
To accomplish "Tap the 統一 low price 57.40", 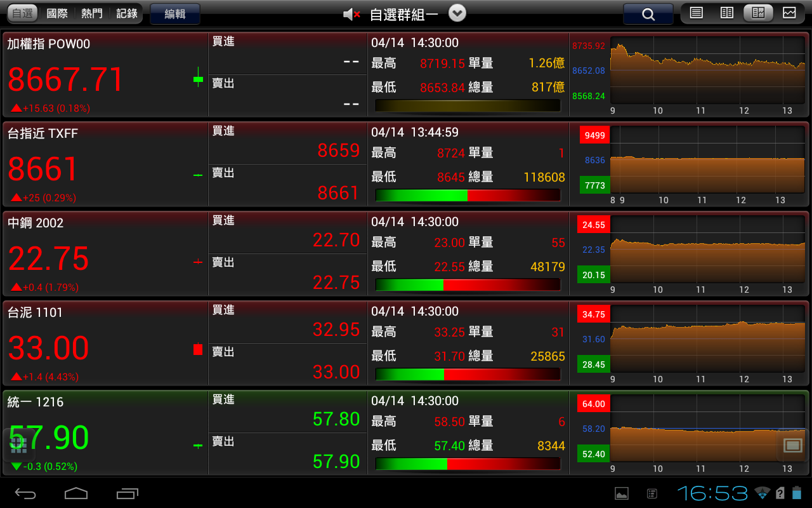I will point(450,446).
